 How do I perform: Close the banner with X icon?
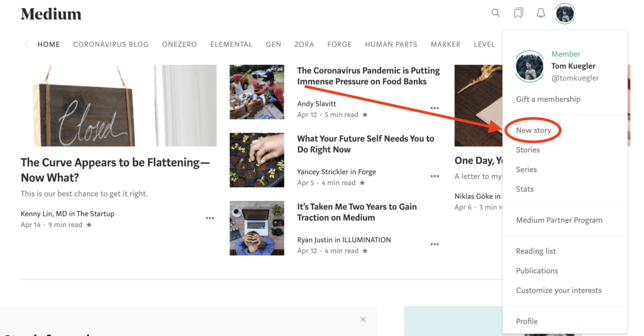[x=363, y=320]
